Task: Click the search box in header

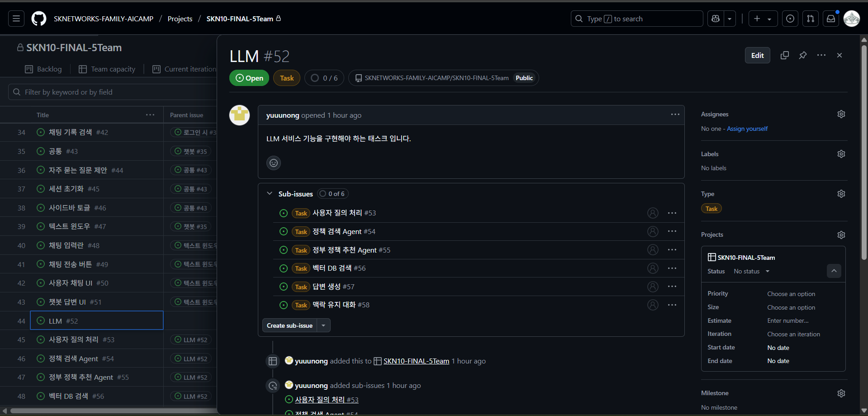Action: 637,19
